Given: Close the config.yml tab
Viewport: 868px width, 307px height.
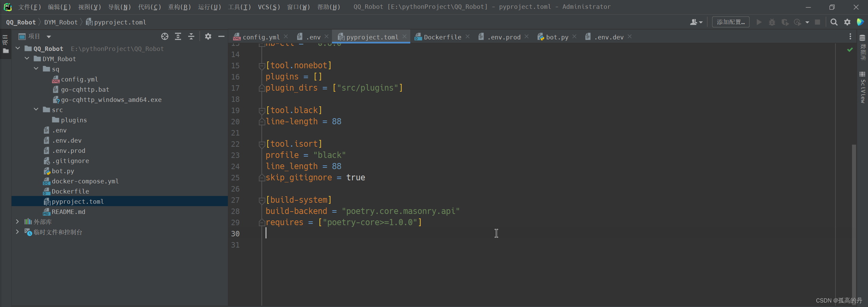Looking at the screenshot, I should pyautogui.click(x=286, y=36).
